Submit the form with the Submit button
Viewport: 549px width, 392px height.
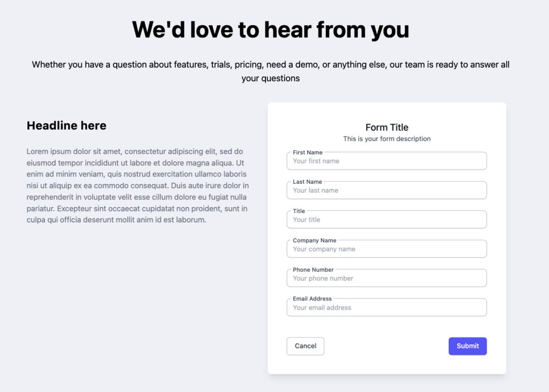[468, 346]
